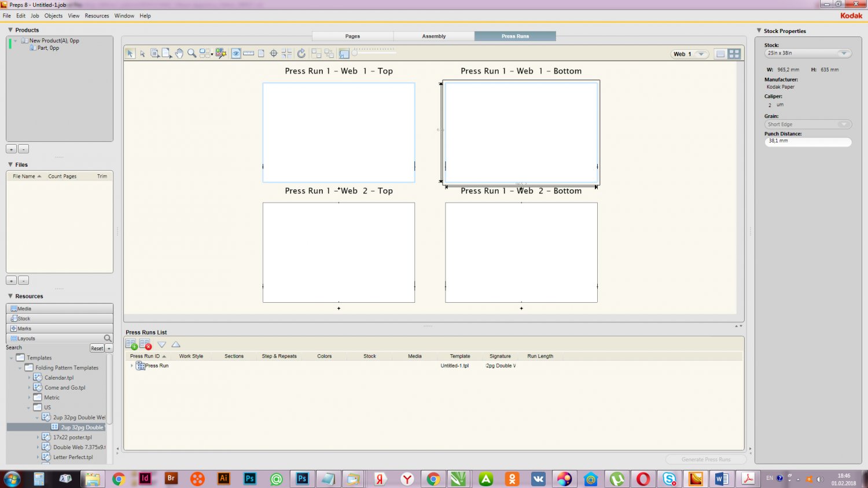Viewport: 868px width, 488px height.
Task: Switch to multiple grid press run view
Action: (734, 54)
